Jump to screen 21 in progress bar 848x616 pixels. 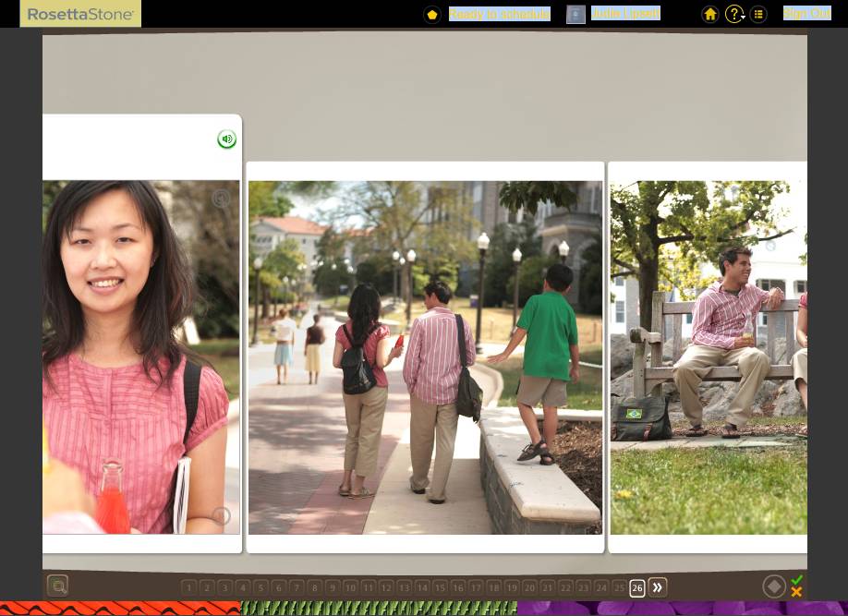pos(547,587)
